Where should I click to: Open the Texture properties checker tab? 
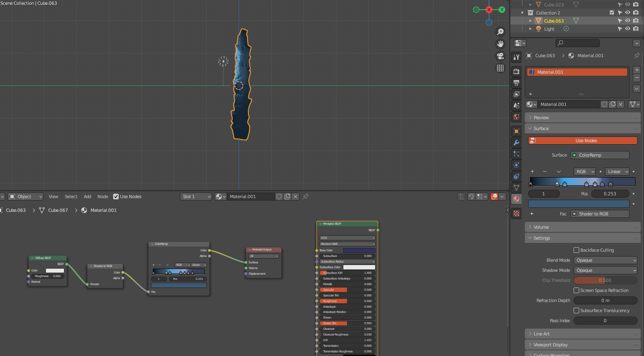coord(516,213)
